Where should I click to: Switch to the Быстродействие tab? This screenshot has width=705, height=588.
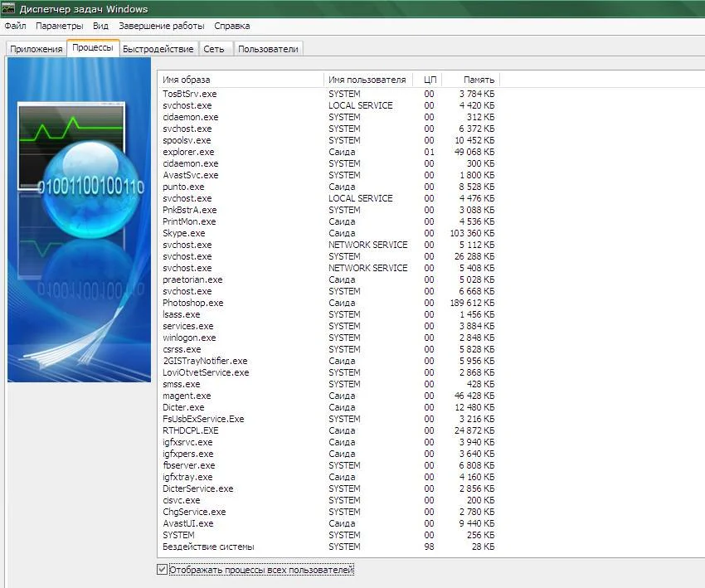pos(158,49)
